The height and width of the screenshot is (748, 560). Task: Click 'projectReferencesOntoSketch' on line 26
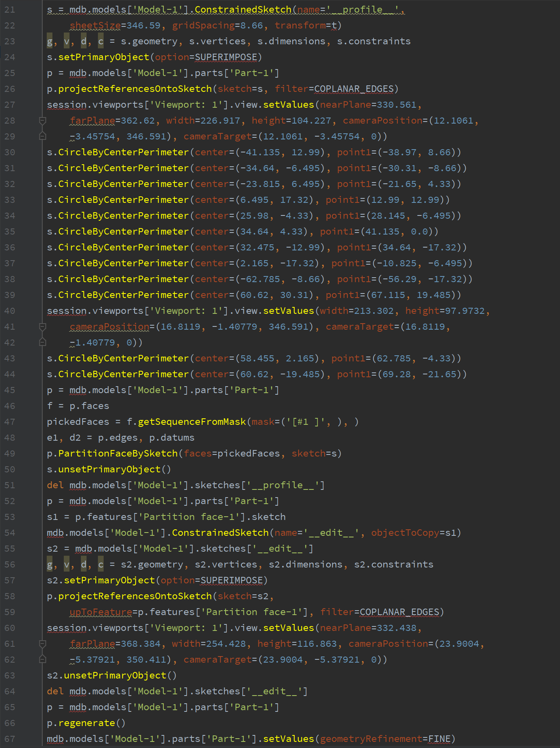point(135,89)
